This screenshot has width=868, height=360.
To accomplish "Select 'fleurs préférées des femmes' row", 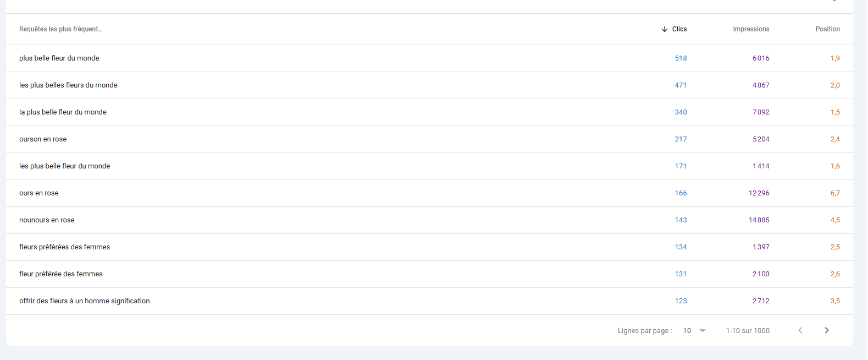I will [x=429, y=247].
